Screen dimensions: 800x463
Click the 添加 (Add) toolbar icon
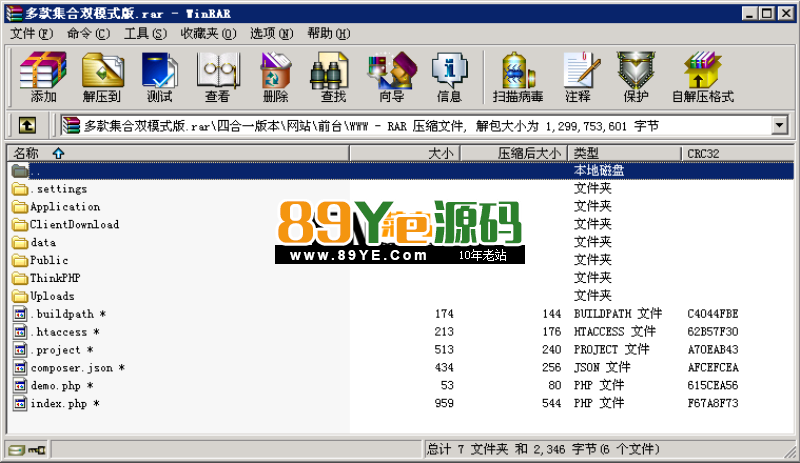43,76
